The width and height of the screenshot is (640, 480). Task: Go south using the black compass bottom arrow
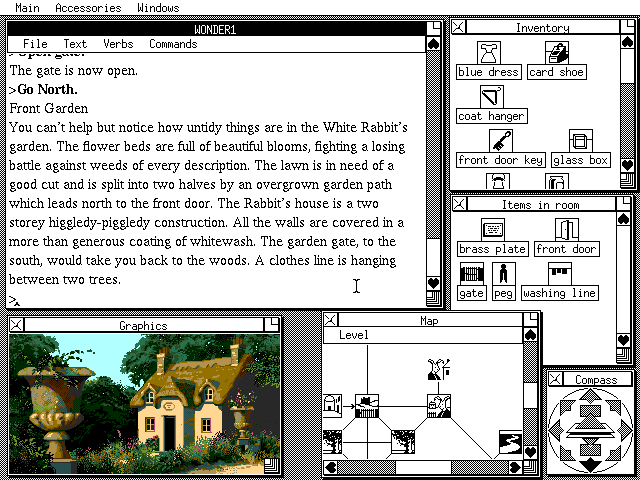click(x=590, y=465)
